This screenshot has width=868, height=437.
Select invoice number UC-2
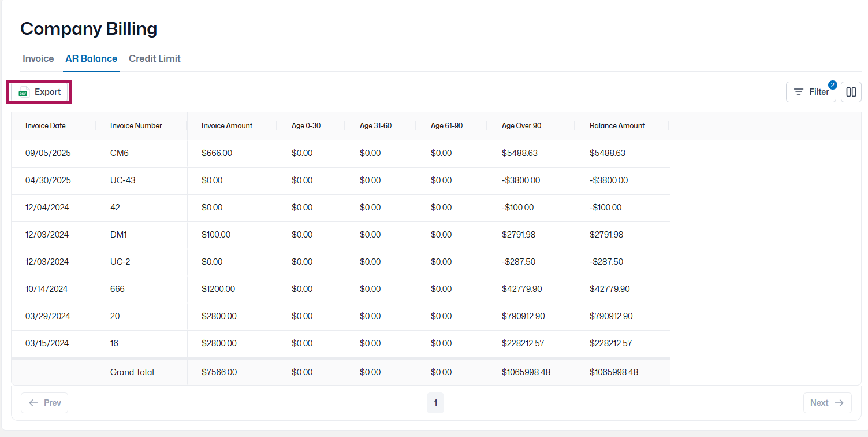point(120,262)
